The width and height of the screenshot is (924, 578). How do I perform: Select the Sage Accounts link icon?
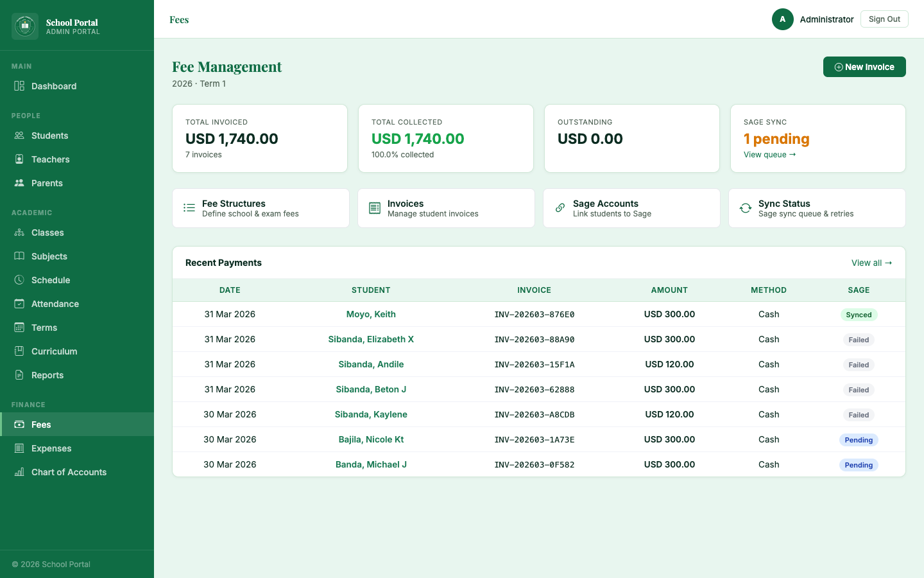click(560, 207)
